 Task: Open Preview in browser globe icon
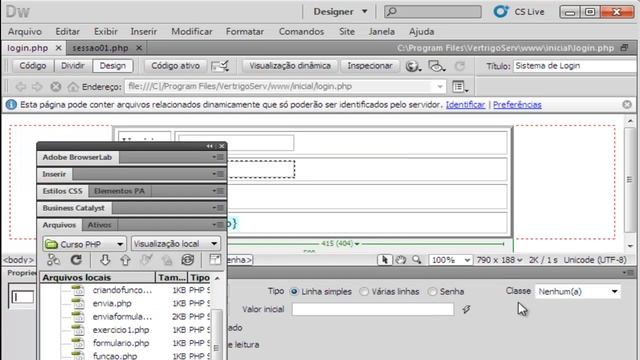tap(413, 66)
